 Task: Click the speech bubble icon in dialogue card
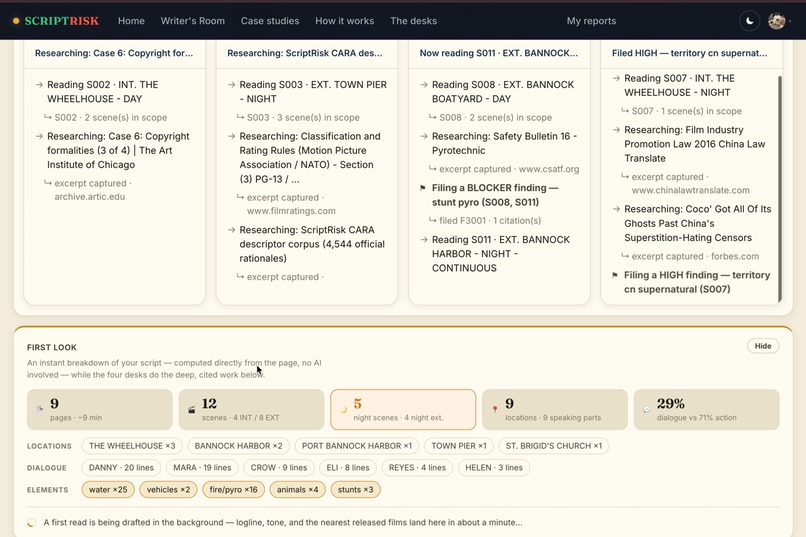pos(647,410)
